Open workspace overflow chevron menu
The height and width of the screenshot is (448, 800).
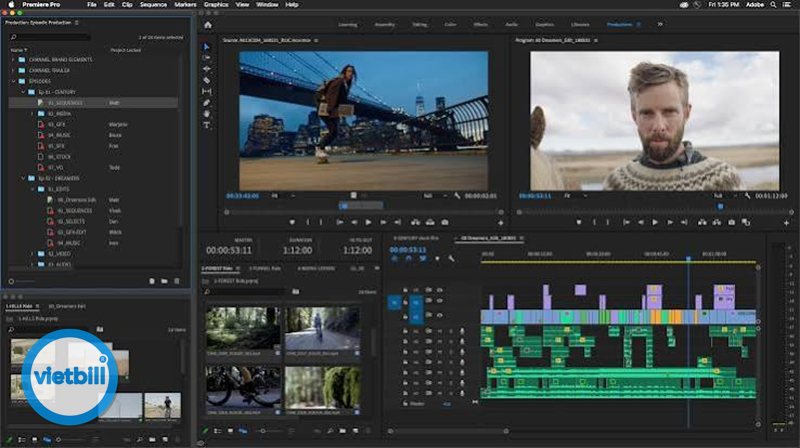[660, 24]
